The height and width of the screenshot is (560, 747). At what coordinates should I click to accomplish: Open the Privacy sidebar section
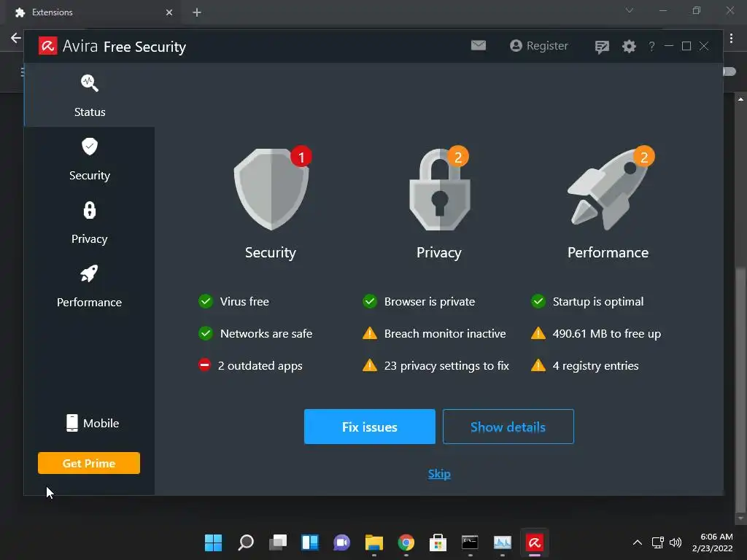tap(90, 223)
